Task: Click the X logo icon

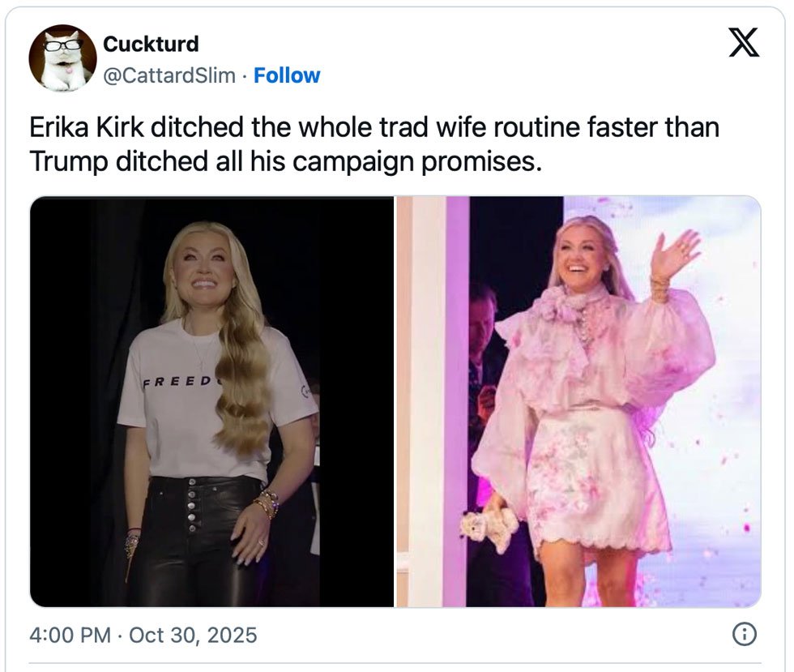Action: [743, 42]
